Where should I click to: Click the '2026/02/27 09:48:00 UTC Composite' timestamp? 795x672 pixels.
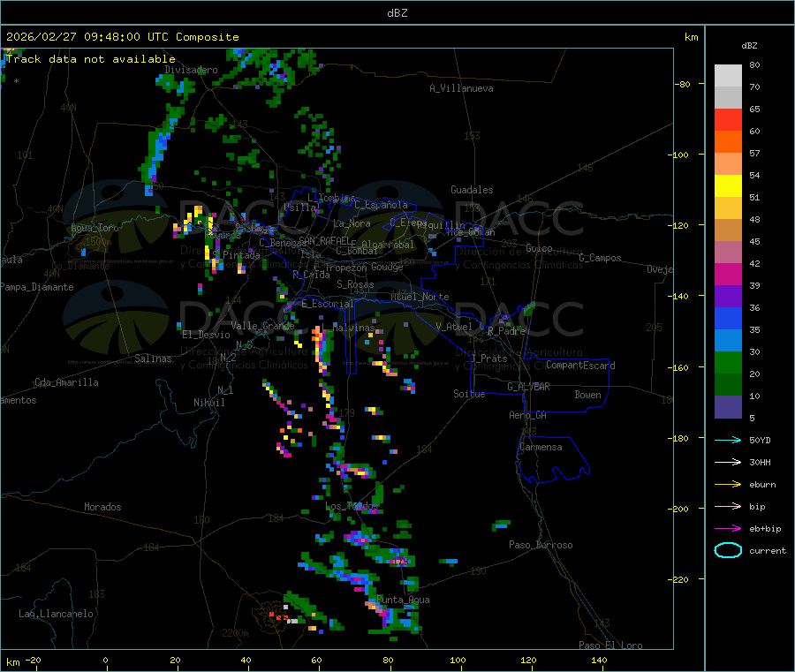click(x=122, y=37)
